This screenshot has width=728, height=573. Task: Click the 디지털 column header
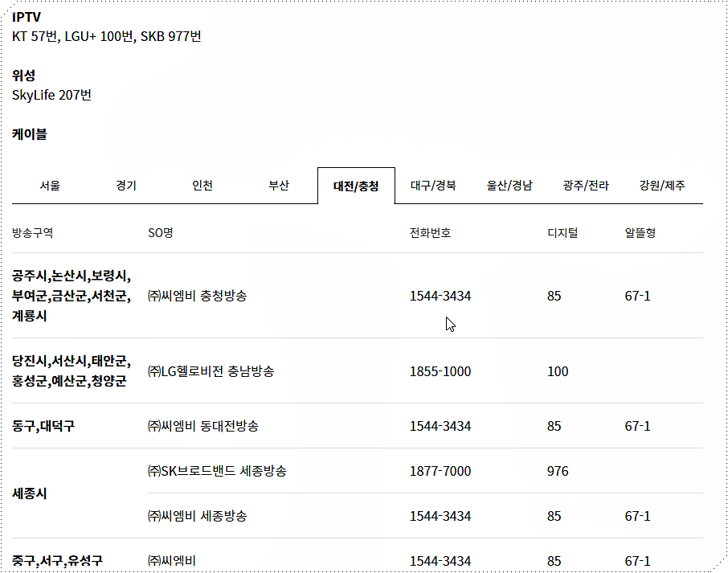click(x=562, y=233)
